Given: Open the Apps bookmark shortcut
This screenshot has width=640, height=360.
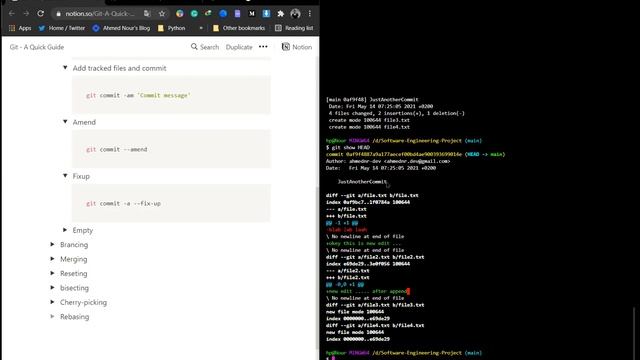Looking at the screenshot, I should coord(20,28).
